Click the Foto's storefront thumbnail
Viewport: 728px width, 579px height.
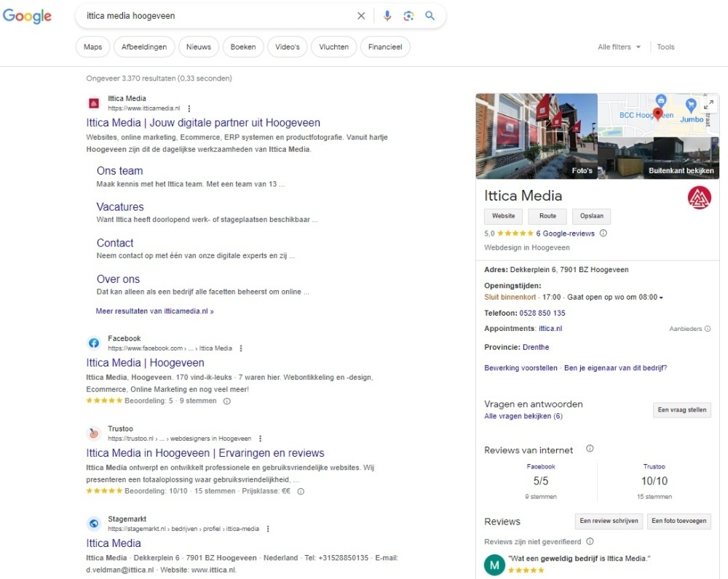537,136
